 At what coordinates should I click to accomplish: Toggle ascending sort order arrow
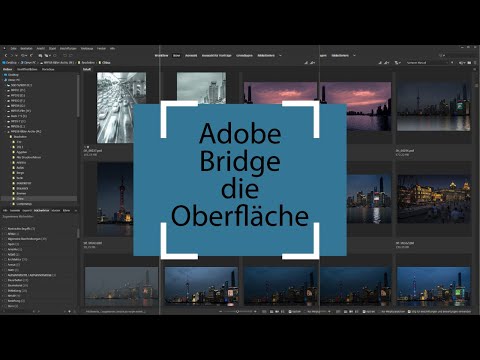click(452, 62)
